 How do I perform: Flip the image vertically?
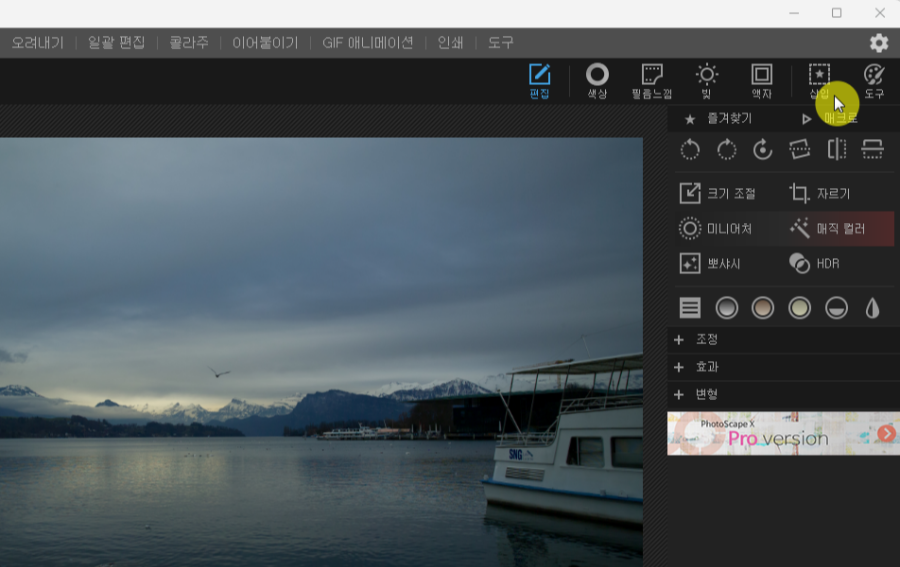tap(872, 150)
